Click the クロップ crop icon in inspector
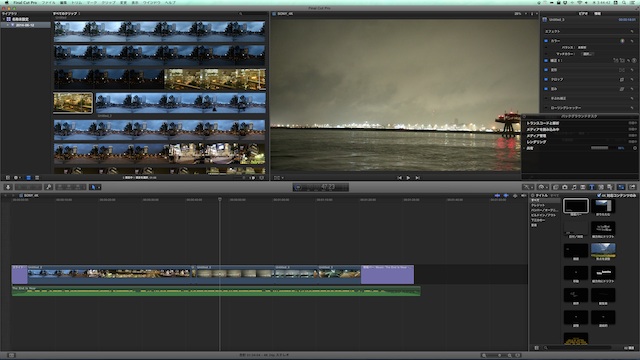 coord(622,79)
